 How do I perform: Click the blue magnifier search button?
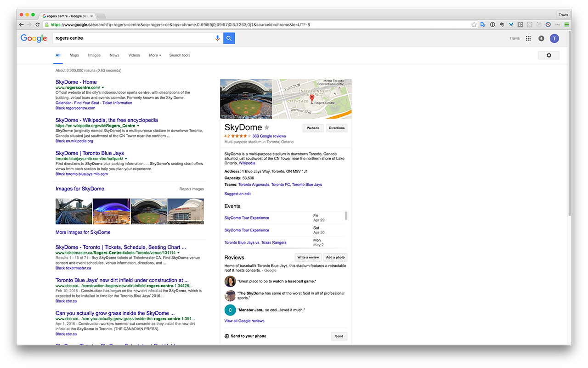point(229,38)
